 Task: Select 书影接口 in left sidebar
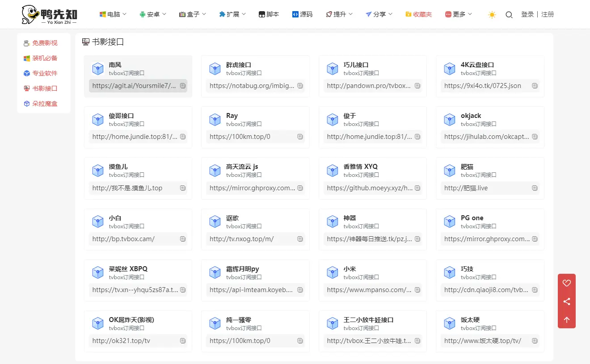pyautogui.click(x=41, y=88)
